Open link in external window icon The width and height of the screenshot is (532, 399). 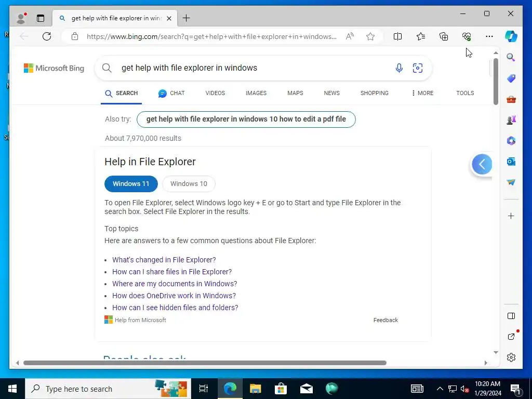point(511,337)
